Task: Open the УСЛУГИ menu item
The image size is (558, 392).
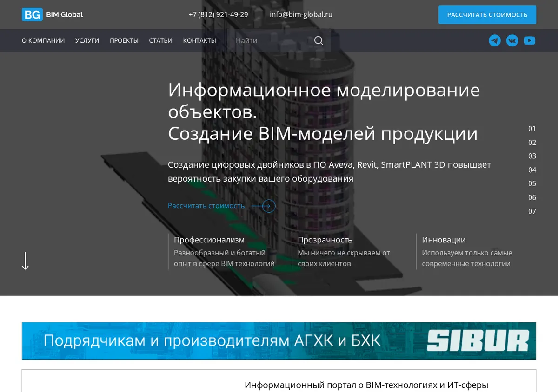Action: [x=87, y=40]
